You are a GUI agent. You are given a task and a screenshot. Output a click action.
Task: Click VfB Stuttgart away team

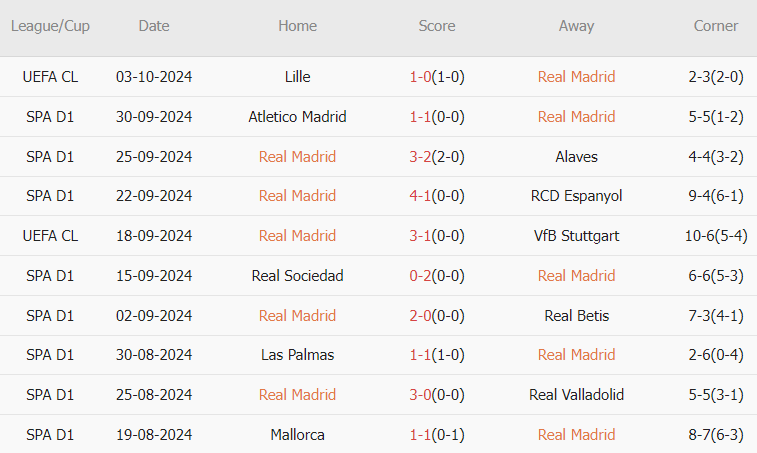pyautogui.click(x=576, y=236)
